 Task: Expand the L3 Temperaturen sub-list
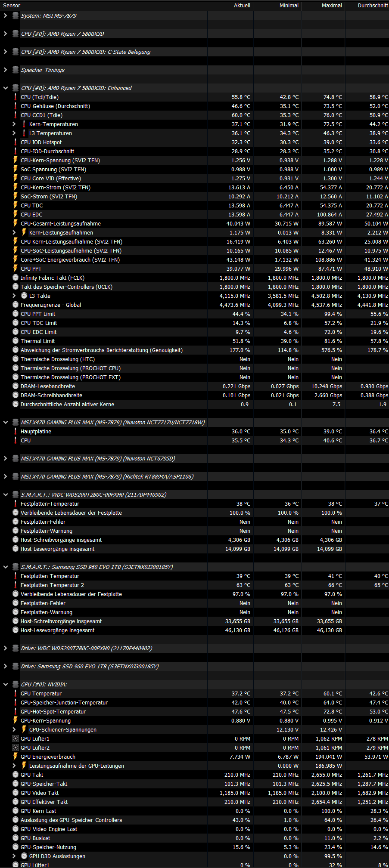(x=14, y=133)
